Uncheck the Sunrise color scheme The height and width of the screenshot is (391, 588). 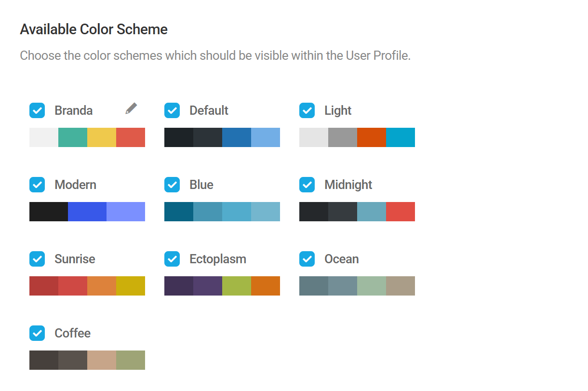37,259
